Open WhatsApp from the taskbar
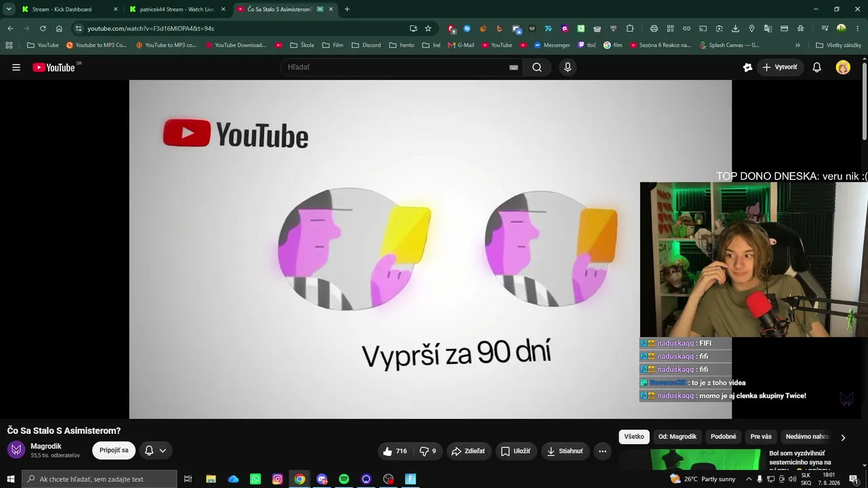 coord(255,479)
